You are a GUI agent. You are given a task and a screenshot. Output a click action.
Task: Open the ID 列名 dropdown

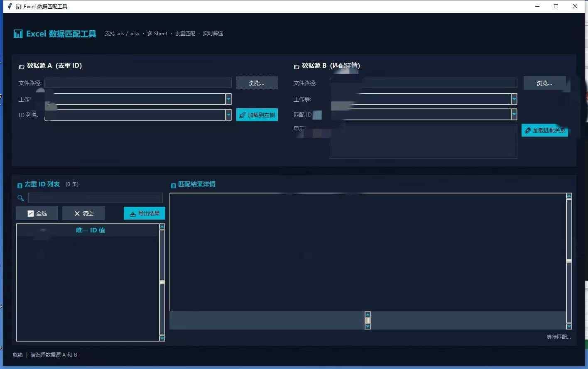point(228,115)
